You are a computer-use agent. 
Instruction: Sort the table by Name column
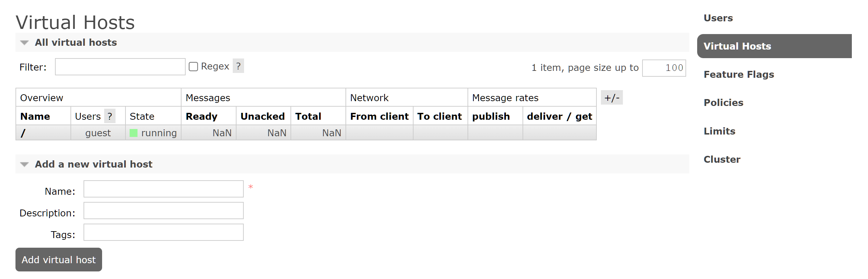point(35,116)
